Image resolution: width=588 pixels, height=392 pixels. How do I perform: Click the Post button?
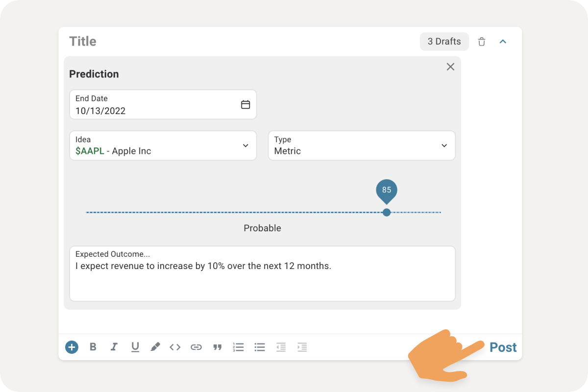[x=503, y=347]
